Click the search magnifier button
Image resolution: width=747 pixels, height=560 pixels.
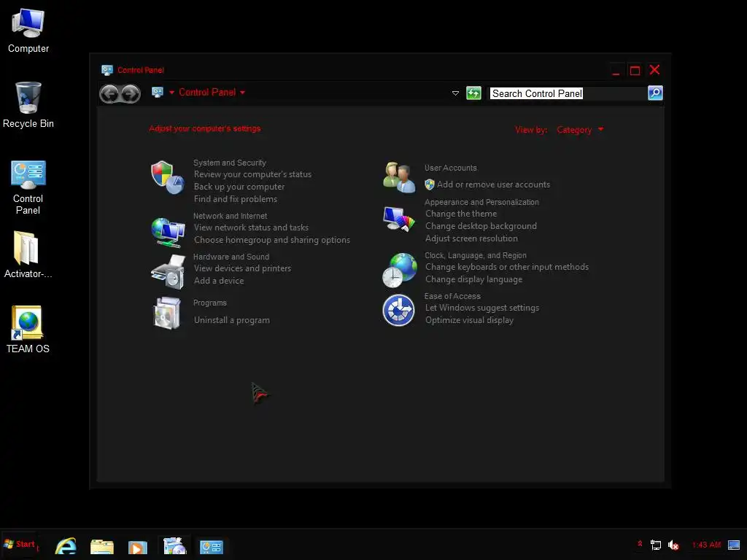click(655, 93)
